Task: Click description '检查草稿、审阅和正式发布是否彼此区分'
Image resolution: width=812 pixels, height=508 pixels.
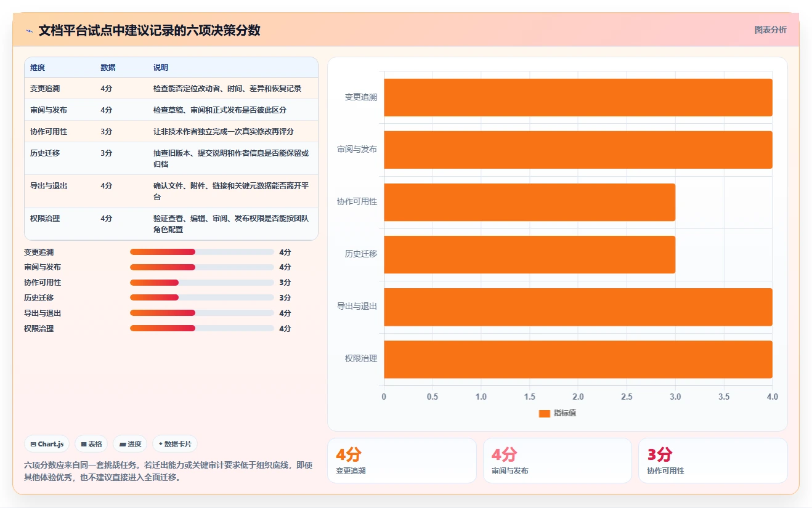Action: (x=220, y=110)
